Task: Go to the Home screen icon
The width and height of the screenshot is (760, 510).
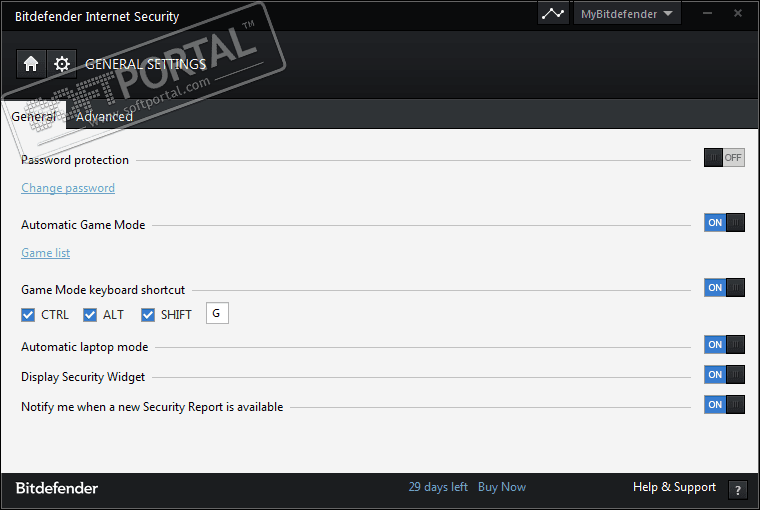Action: coord(31,64)
